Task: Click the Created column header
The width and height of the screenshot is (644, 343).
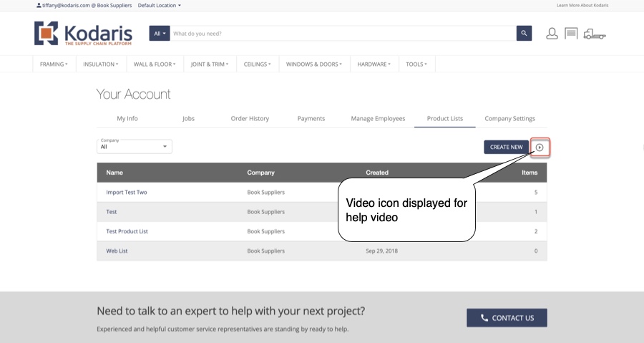Action: [x=377, y=173]
